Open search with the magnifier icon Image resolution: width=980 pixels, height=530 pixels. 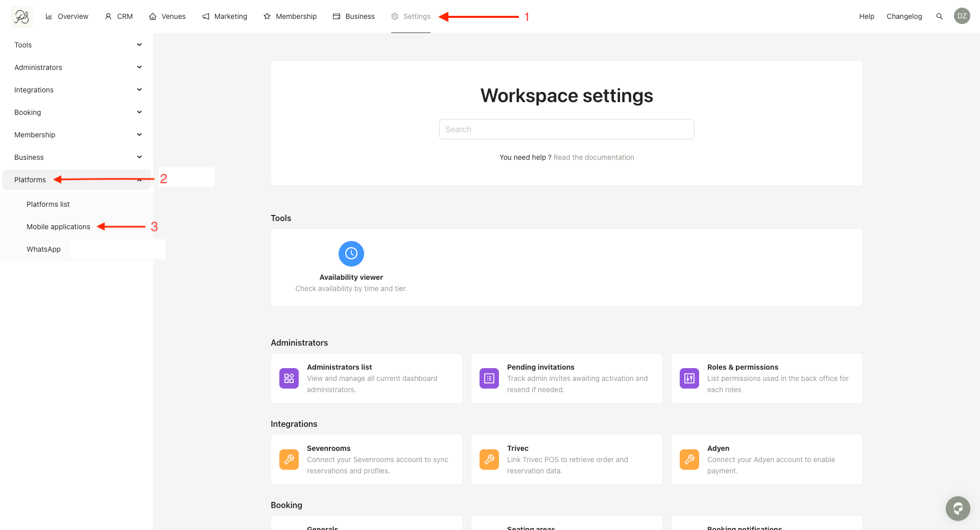click(x=939, y=16)
